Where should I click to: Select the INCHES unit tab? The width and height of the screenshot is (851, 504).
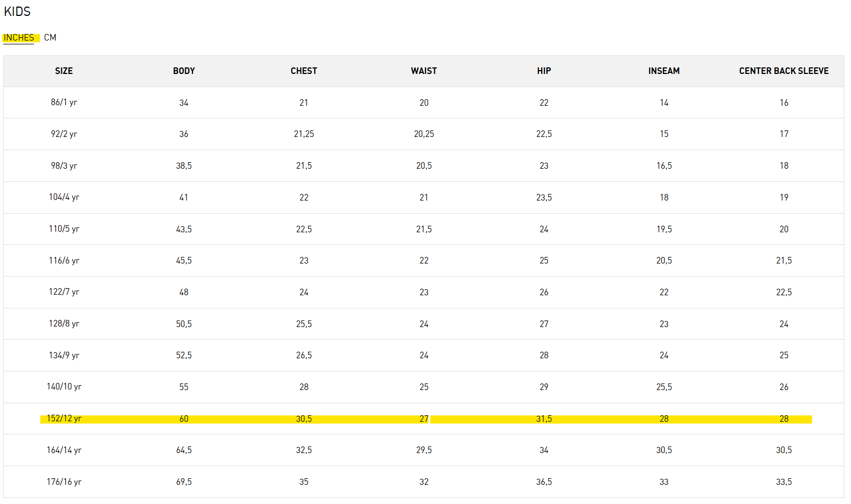pos(19,38)
